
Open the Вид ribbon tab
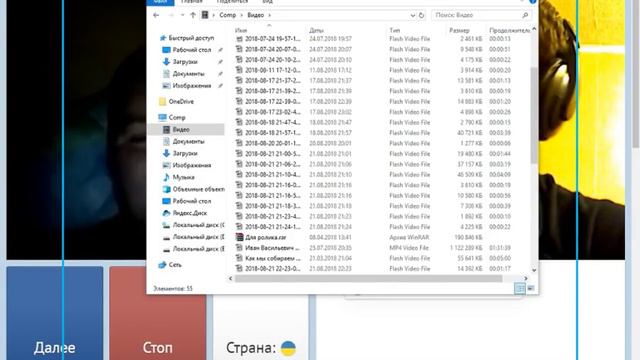pyautogui.click(x=267, y=2)
